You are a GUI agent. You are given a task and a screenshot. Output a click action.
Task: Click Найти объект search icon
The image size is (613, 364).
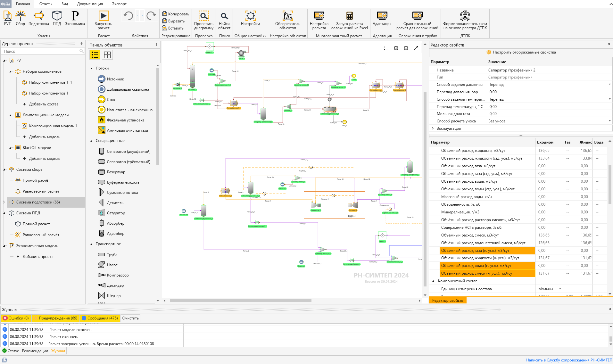(x=224, y=20)
